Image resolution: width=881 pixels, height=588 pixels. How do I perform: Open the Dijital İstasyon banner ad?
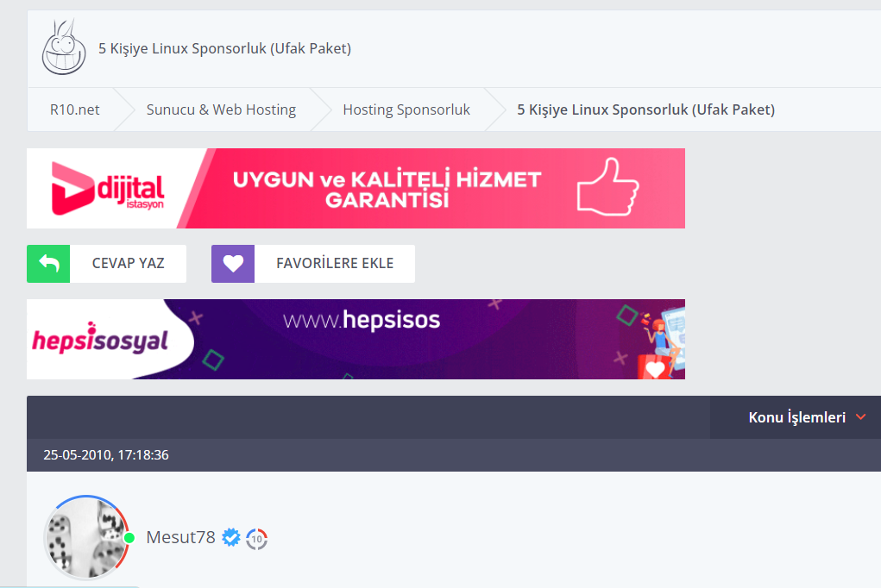356,188
